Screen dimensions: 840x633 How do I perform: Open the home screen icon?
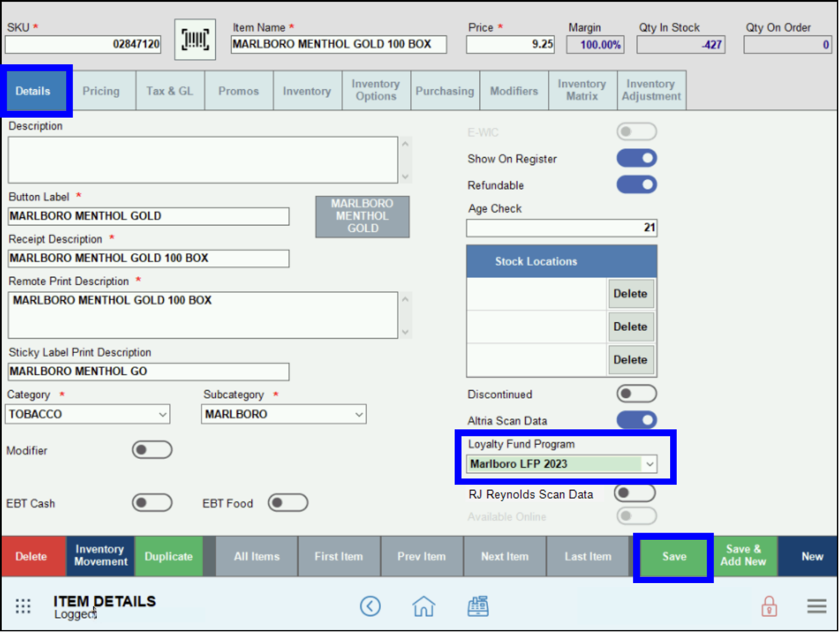click(424, 606)
